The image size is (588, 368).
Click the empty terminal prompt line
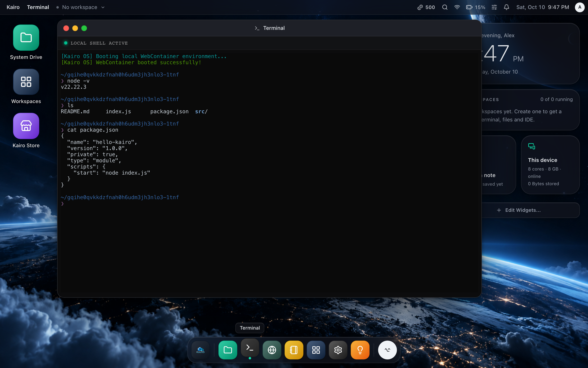click(269, 203)
